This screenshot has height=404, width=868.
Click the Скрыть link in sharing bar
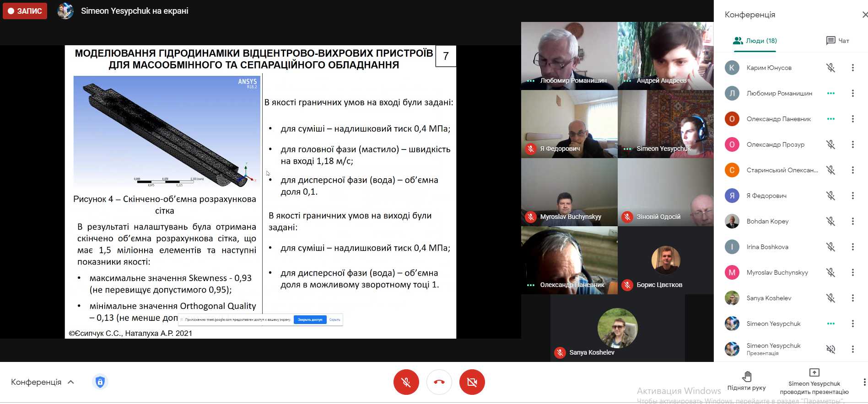[x=334, y=320]
